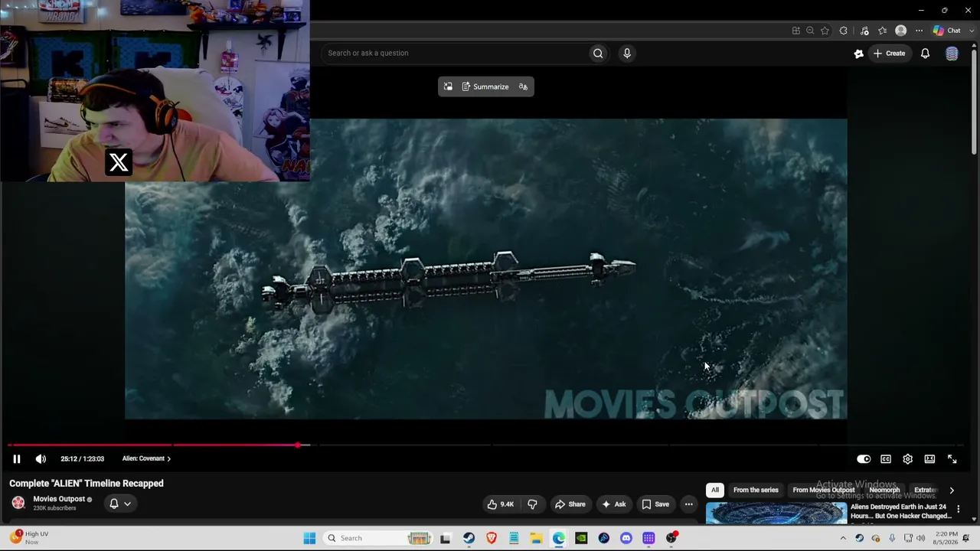Toggle autoplay switch in the player
Image resolution: width=980 pixels, height=551 pixels.
(864, 459)
